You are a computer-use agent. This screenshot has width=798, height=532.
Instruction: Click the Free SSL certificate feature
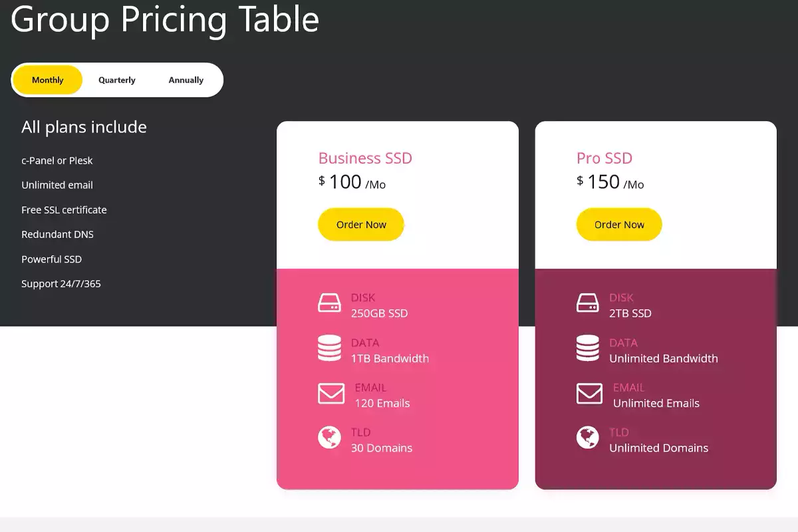pyautogui.click(x=64, y=210)
